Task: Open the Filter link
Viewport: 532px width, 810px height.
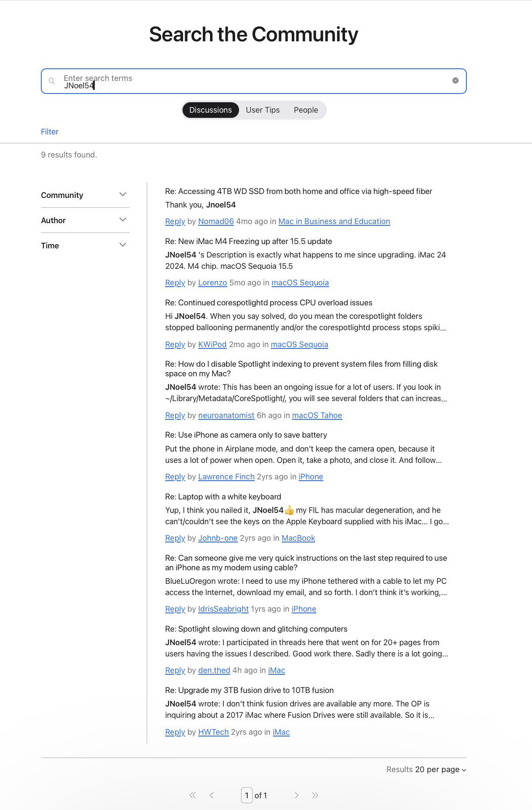Action: pos(50,132)
